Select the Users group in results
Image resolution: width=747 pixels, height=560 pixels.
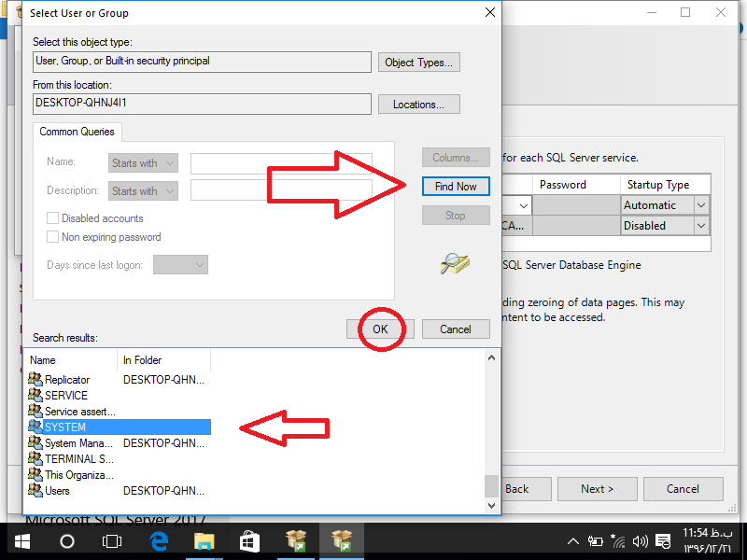(57, 490)
